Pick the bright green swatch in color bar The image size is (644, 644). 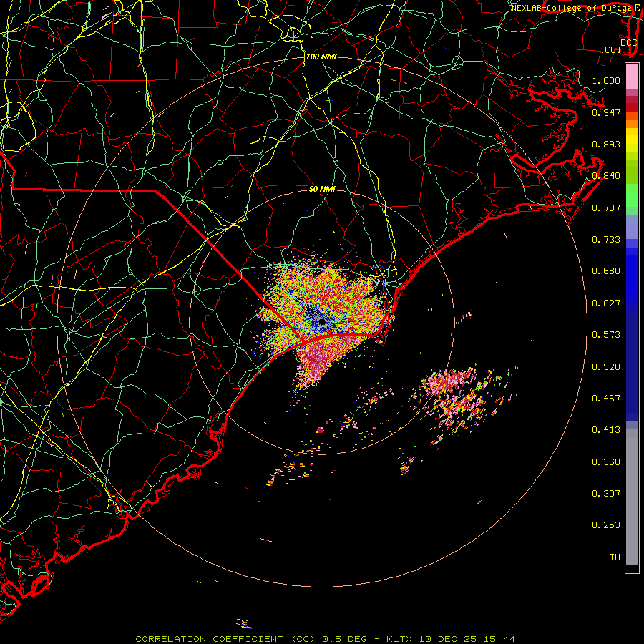(x=632, y=195)
